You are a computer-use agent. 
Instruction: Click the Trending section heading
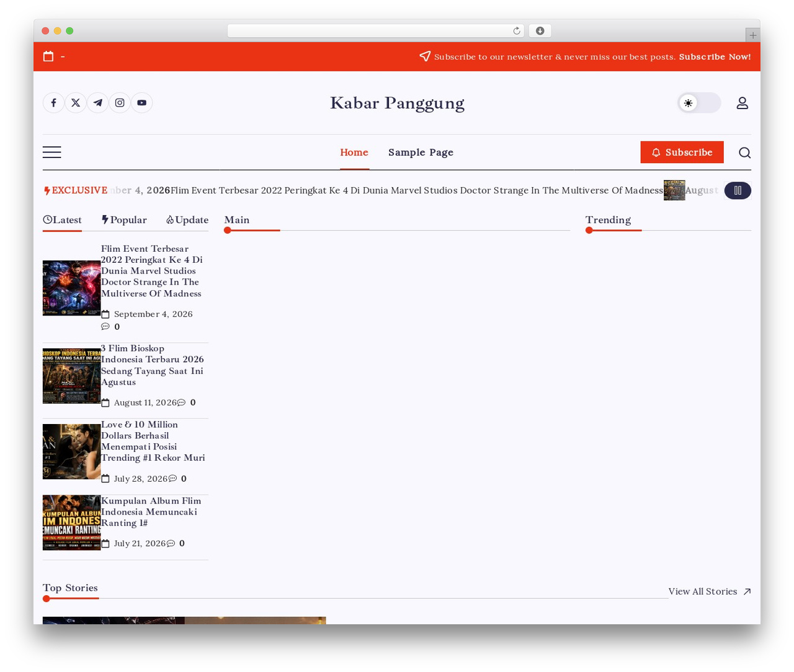pyautogui.click(x=608, y=219)
